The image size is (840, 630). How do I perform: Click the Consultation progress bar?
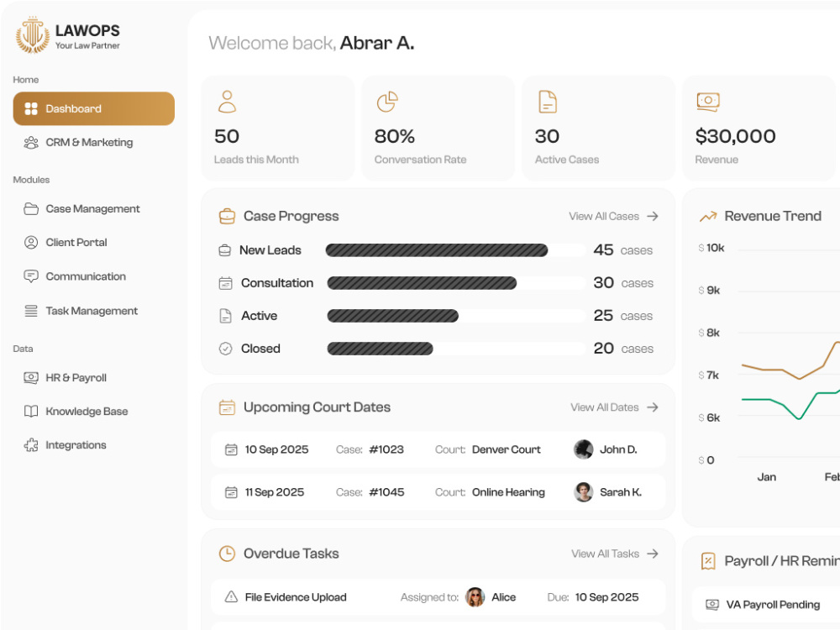click(x=456, y=283)
